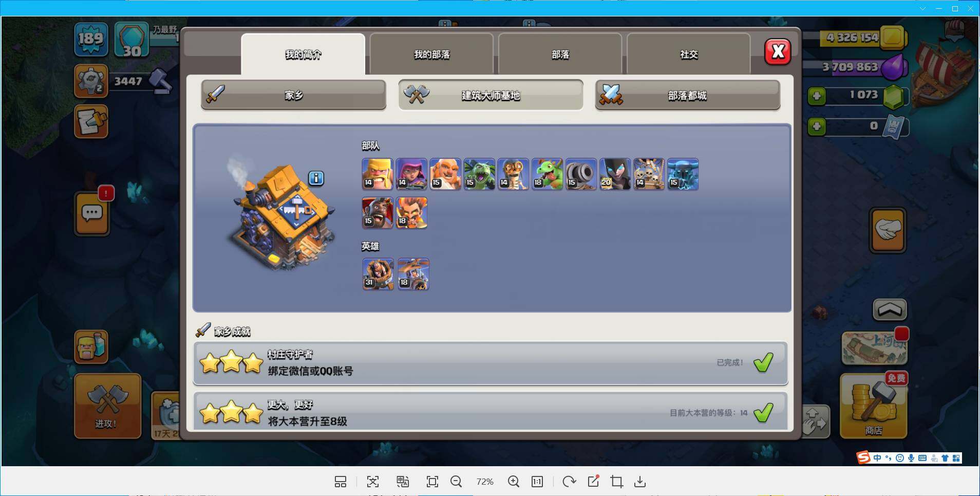This screenshot has width=980, height=496.
Task: Open the image edit tool icon
Action: [x=593, y=481]
